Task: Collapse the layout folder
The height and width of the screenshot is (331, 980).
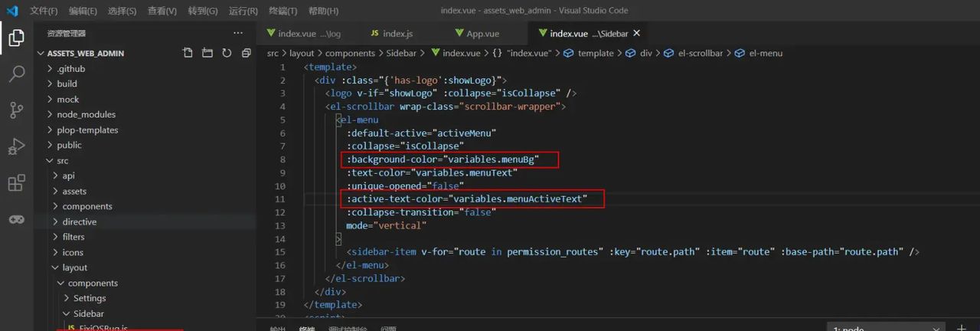Action: point(75,268)
